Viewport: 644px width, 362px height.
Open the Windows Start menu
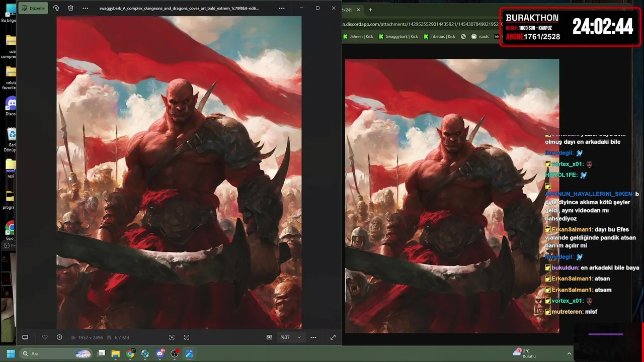click(11, 353)
